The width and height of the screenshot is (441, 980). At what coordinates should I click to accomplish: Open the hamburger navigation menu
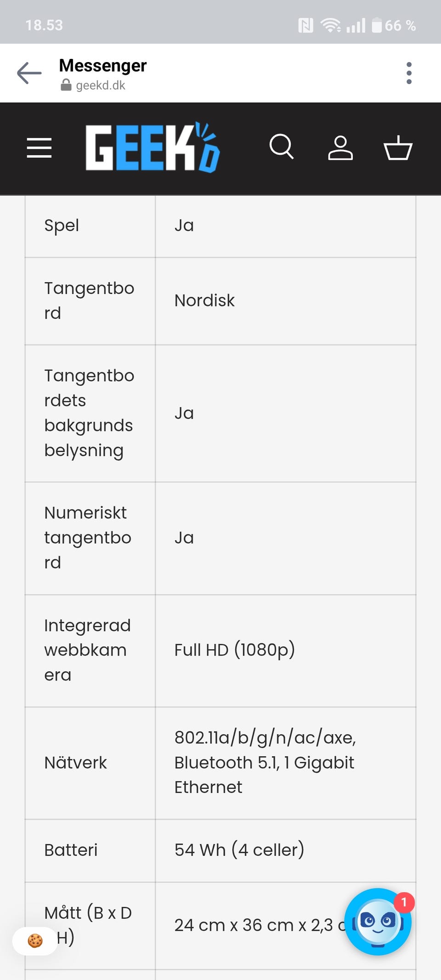(x=39, y=148)
